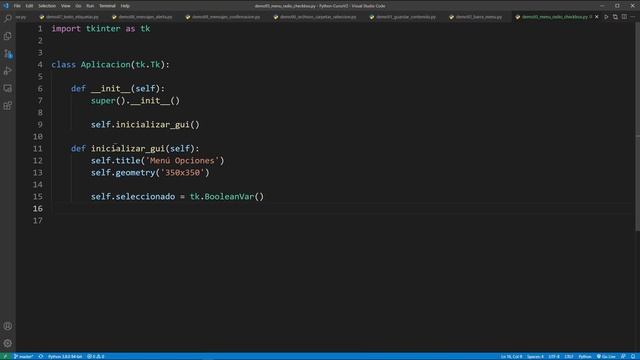Click line number 4 in the gutter
The image size is (640, 360).
[x=40, y=64]
